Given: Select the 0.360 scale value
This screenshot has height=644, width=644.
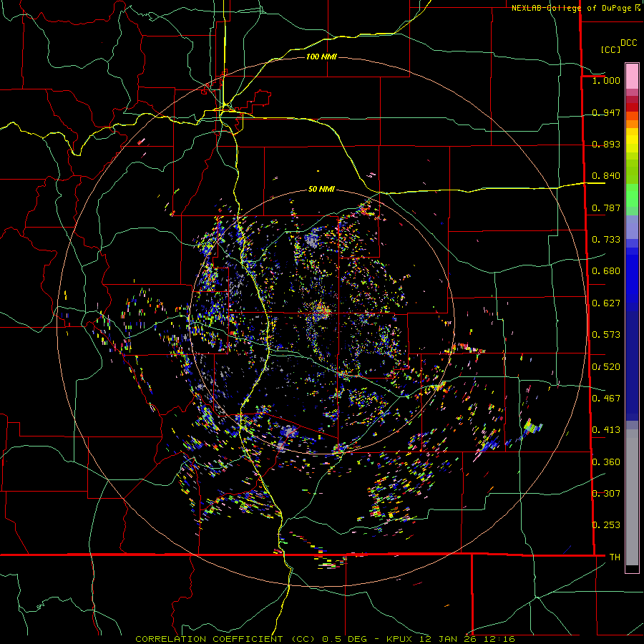Looking at the screenshot, I should pos(606,462).
